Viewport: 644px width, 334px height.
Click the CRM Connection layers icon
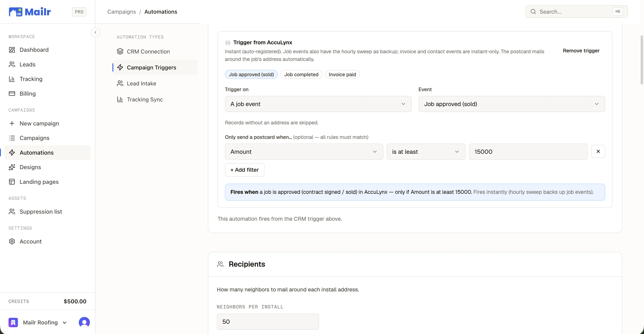pyautogui.click(x=120, y=52)
